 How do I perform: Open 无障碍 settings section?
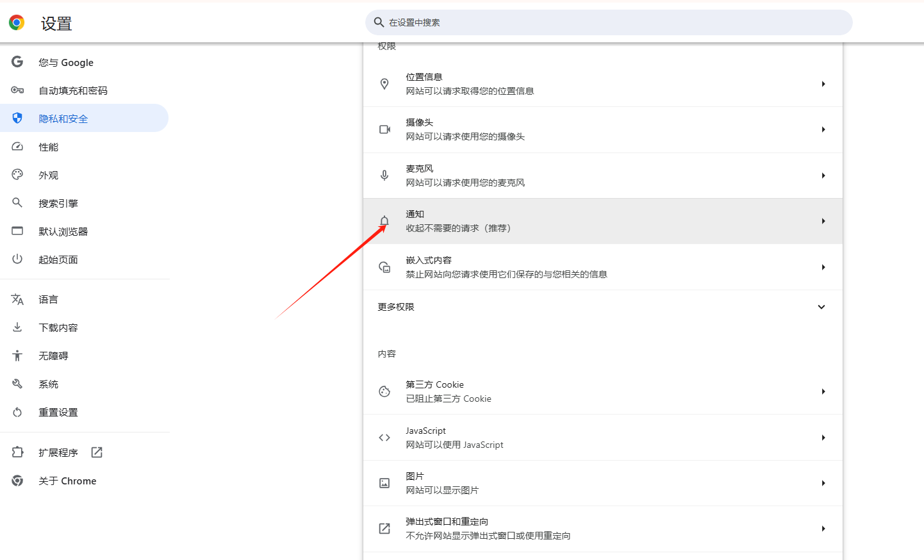[x=84, y=356]
